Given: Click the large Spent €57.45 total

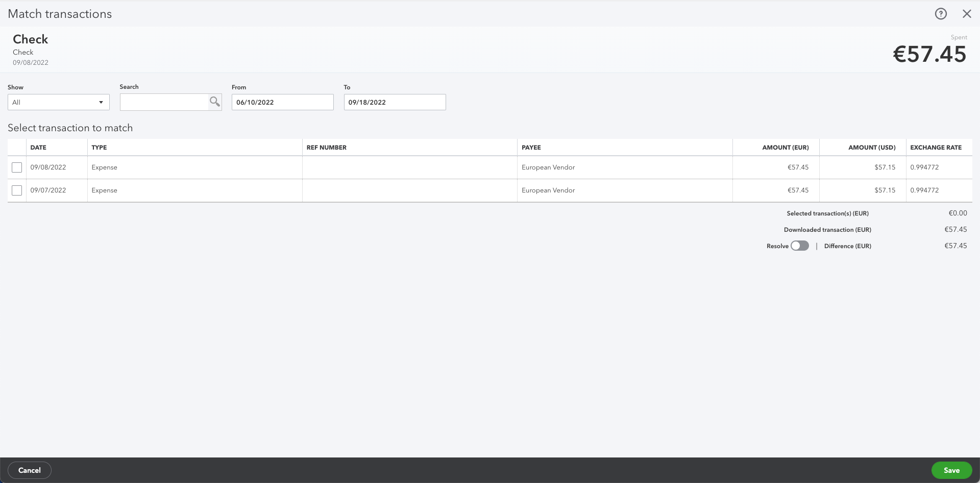Looking at the screenshot, I should pyautogui.click(x=929, y=54).
